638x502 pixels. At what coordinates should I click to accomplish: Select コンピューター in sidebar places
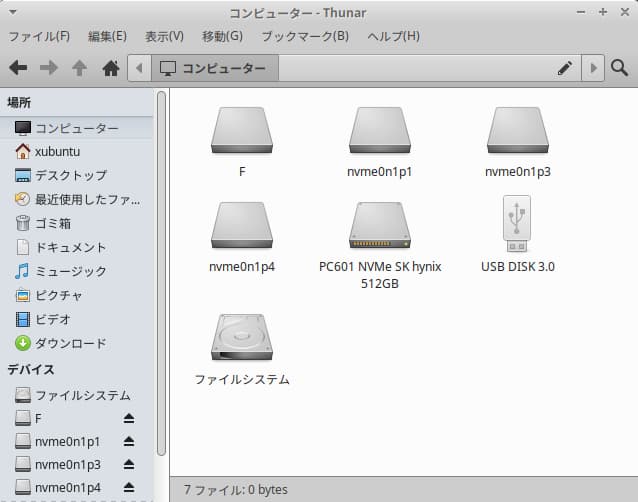tap(76, 128)
